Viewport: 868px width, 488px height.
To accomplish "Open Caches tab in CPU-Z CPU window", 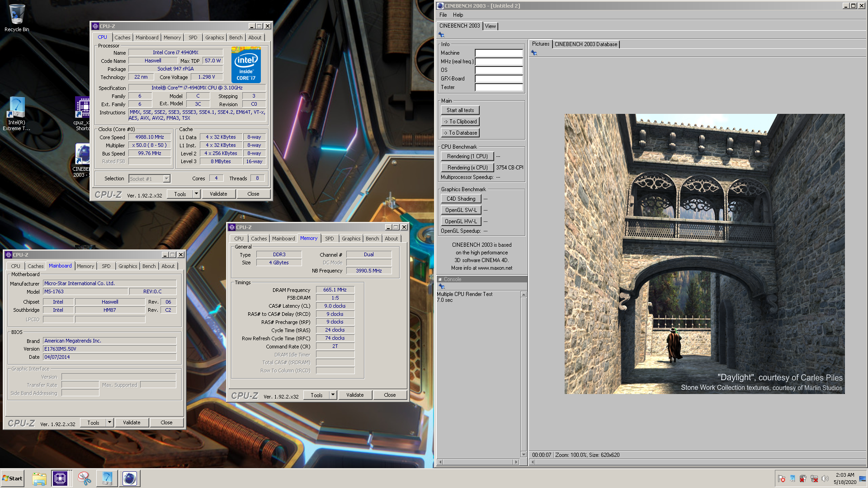I will [122, 38].
